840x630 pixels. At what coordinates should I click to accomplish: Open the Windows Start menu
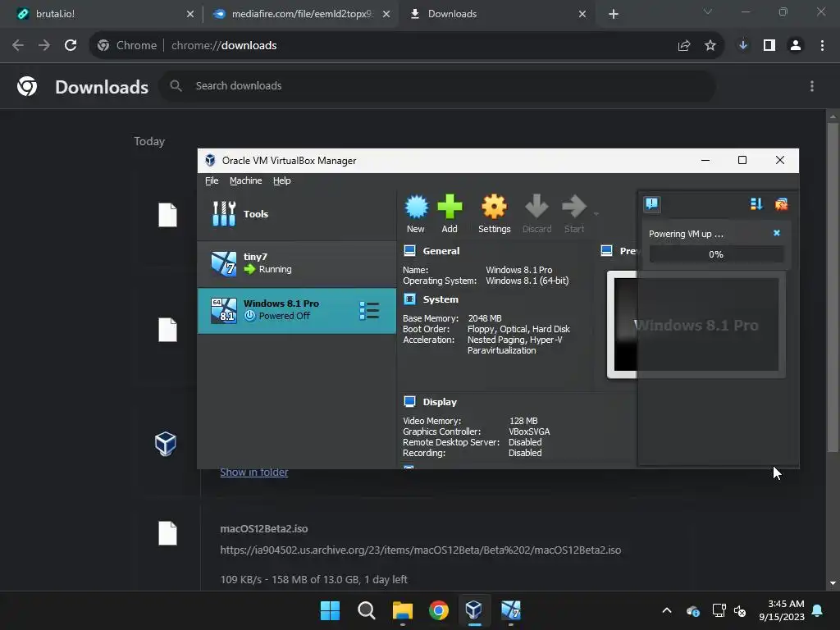(330, 610)
